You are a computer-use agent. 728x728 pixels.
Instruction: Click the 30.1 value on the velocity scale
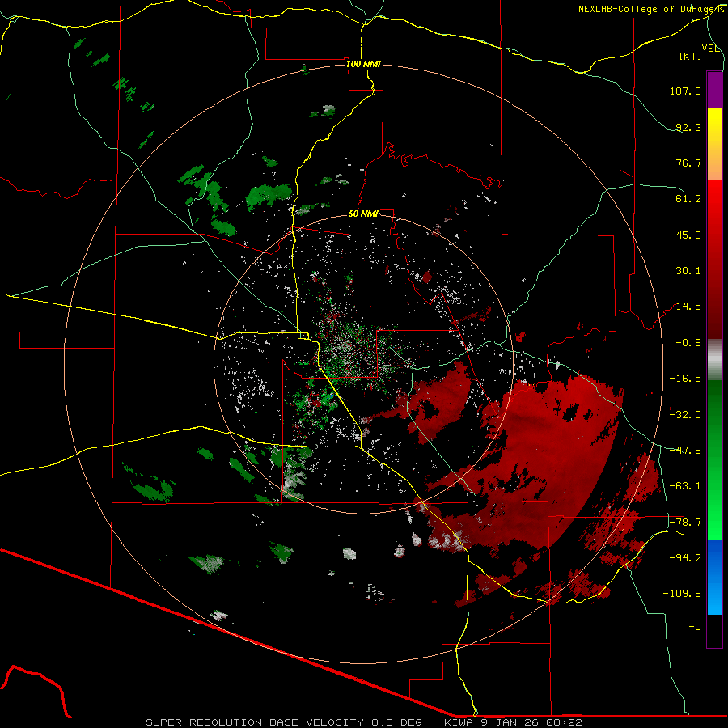tap(688, 271)
